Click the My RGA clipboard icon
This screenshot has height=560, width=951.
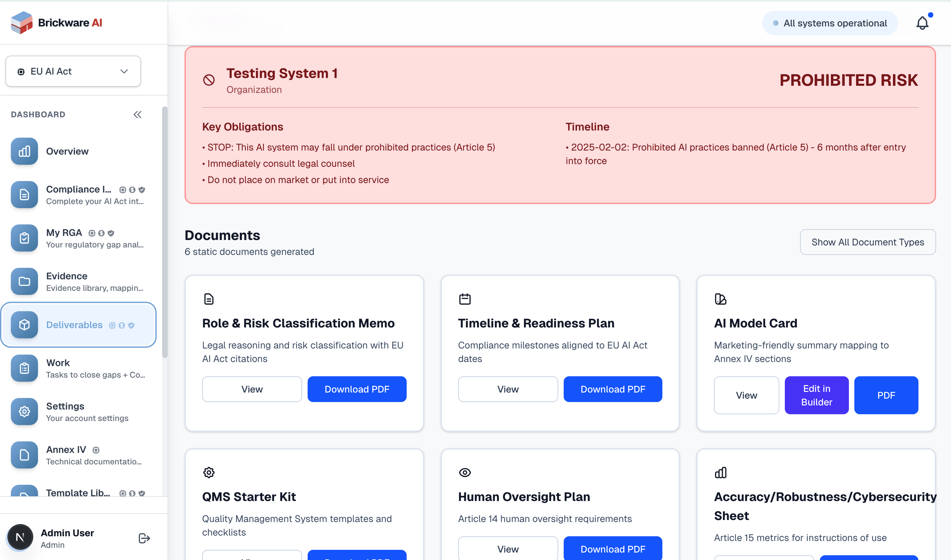click(24, 238)
